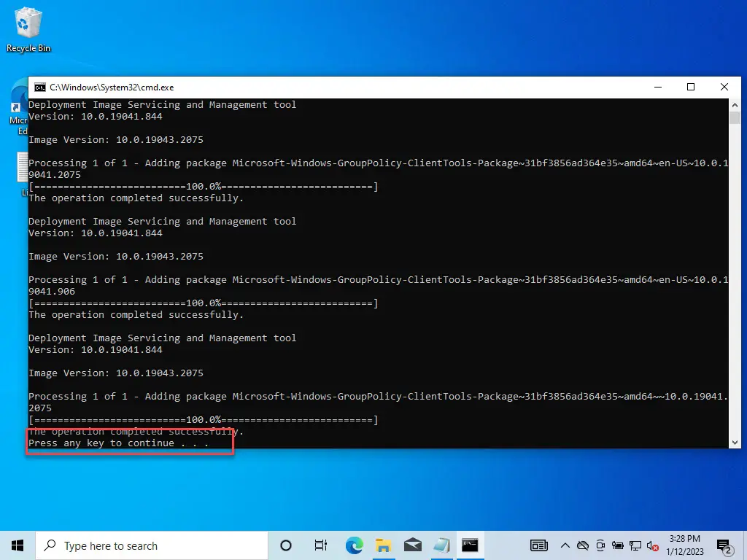Click the cmd scrollbar up arrow
The width and height of the screenshot is (747, 560).
(735, 105)
